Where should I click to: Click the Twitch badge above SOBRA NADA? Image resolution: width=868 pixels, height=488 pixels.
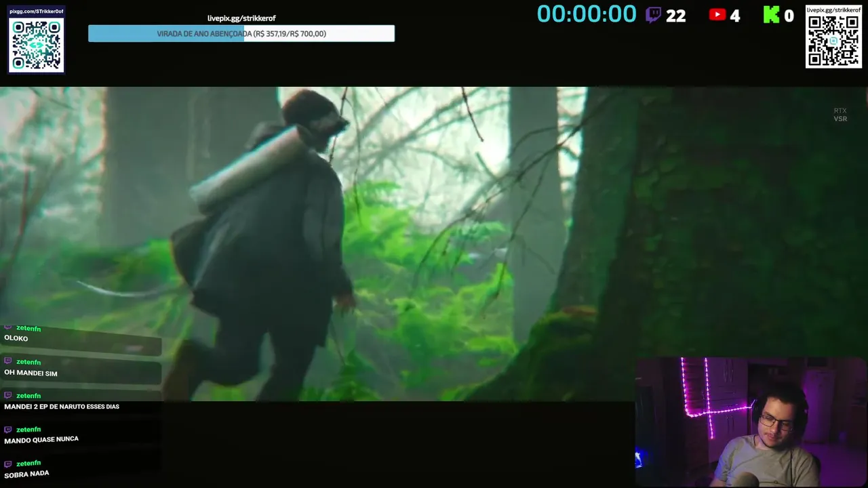click(x=8, y=464)
